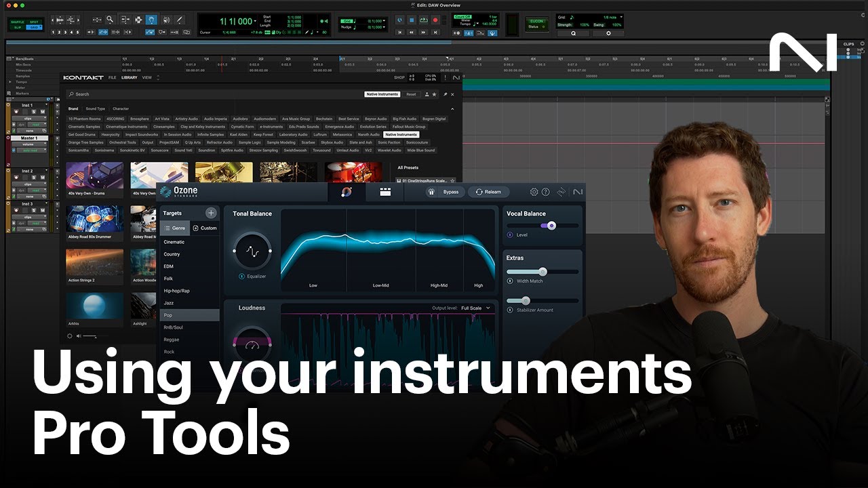Open Kontakt LIBRARY menu
Screen dimensions: 868x488
pos(130,77)
